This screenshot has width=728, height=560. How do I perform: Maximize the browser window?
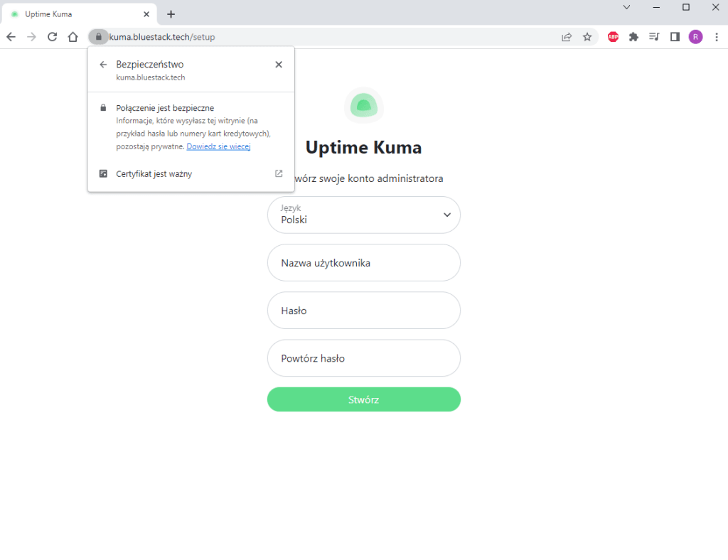(686, 7)
